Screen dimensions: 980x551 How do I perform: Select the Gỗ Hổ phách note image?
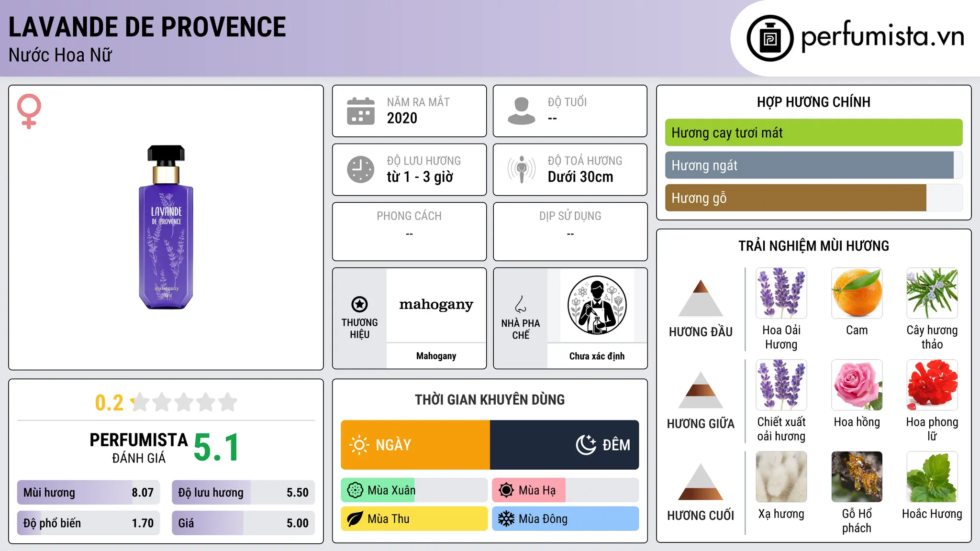click(x=857, y=477)
